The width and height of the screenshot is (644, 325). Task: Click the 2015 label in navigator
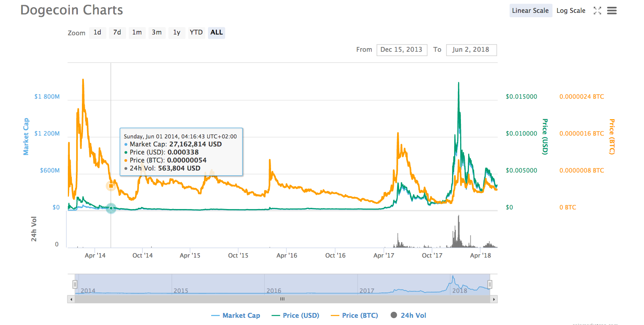(181, 291)
